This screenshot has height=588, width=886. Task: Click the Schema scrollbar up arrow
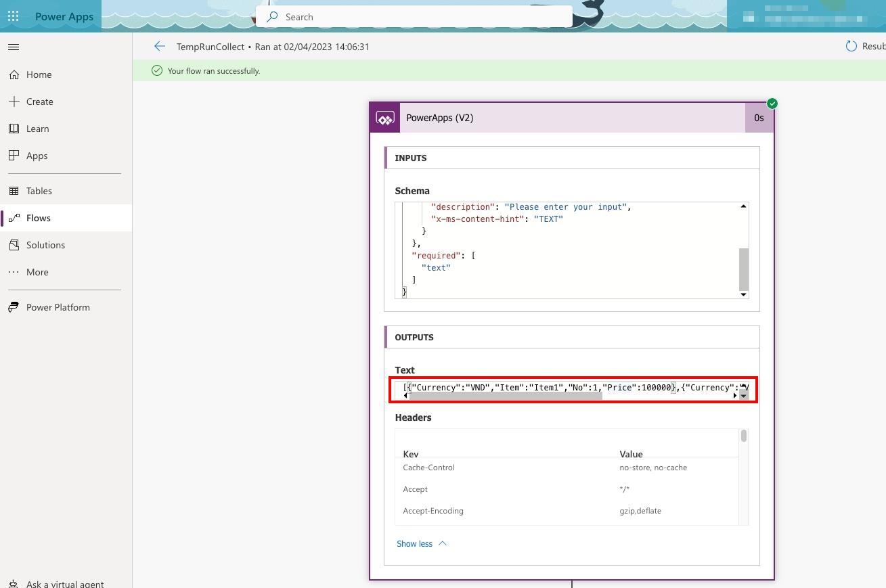743,206
